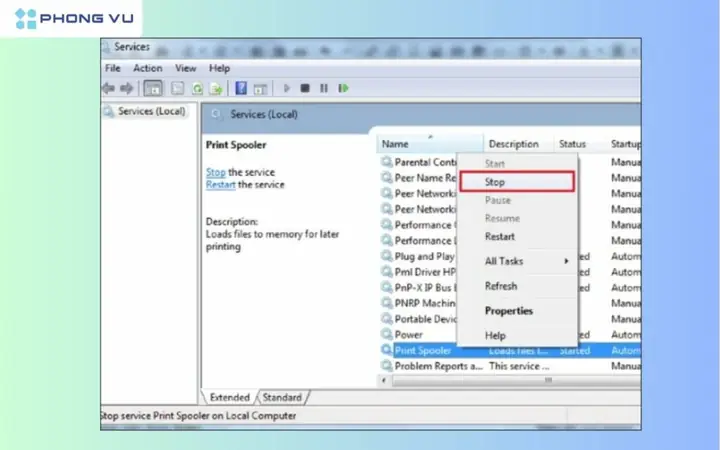
Task: Click gear icon beside Plug and Play
Action: point(387,256)
